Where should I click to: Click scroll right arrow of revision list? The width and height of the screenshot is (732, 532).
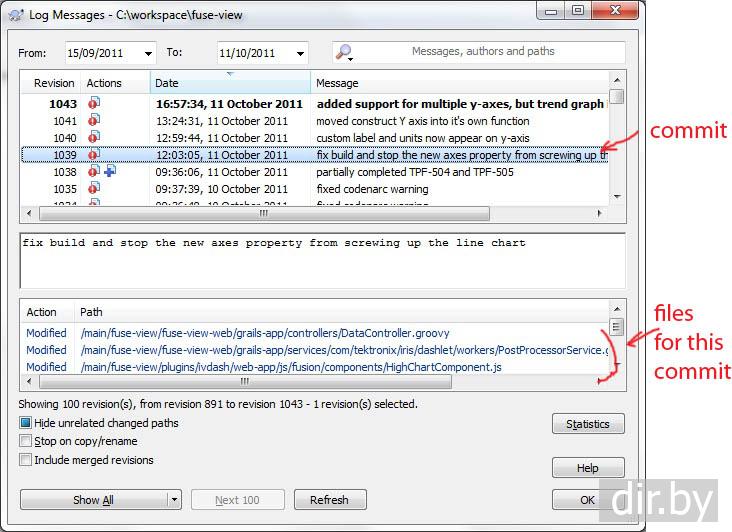[599, 213]
